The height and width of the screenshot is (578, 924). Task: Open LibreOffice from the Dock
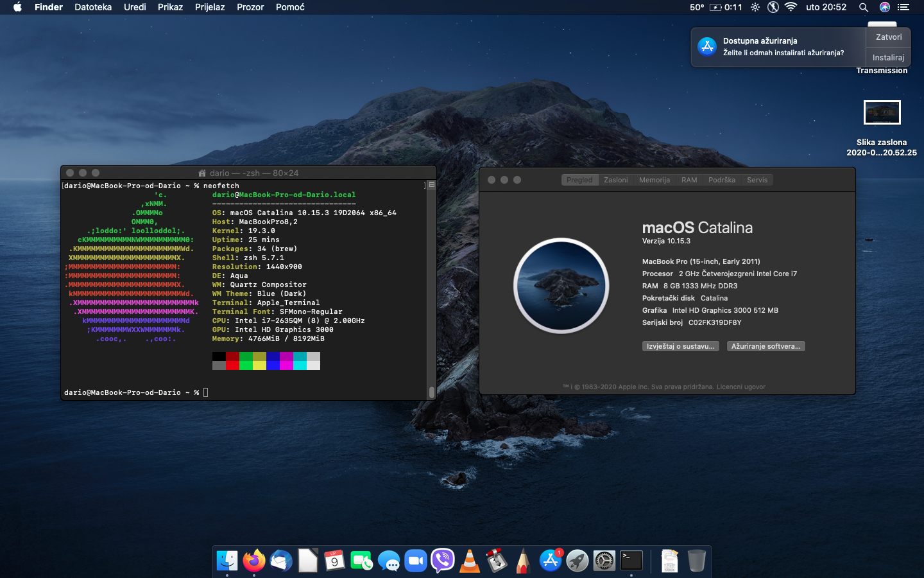coord(308,561)
